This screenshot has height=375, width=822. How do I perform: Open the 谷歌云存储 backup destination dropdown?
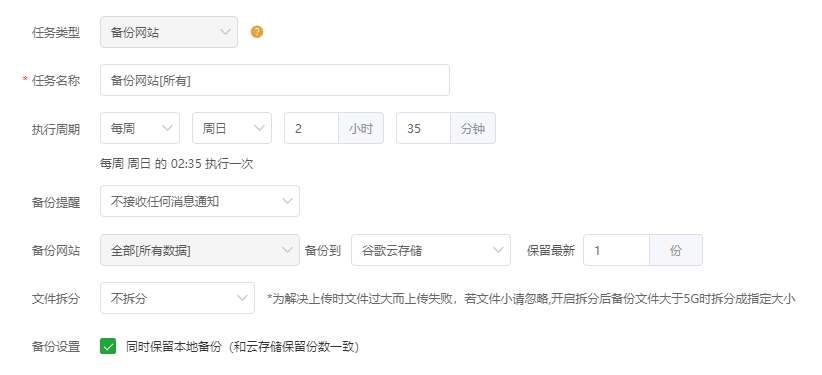point(431,250)
